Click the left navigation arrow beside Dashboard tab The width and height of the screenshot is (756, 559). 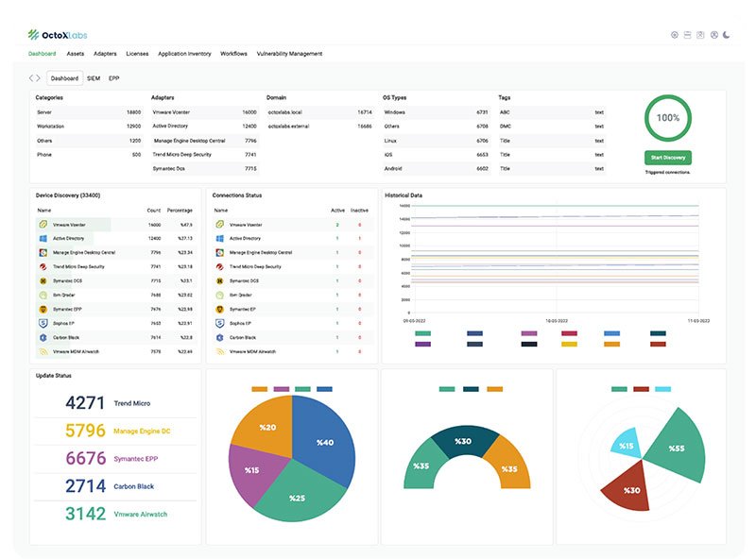click(31, 78)
